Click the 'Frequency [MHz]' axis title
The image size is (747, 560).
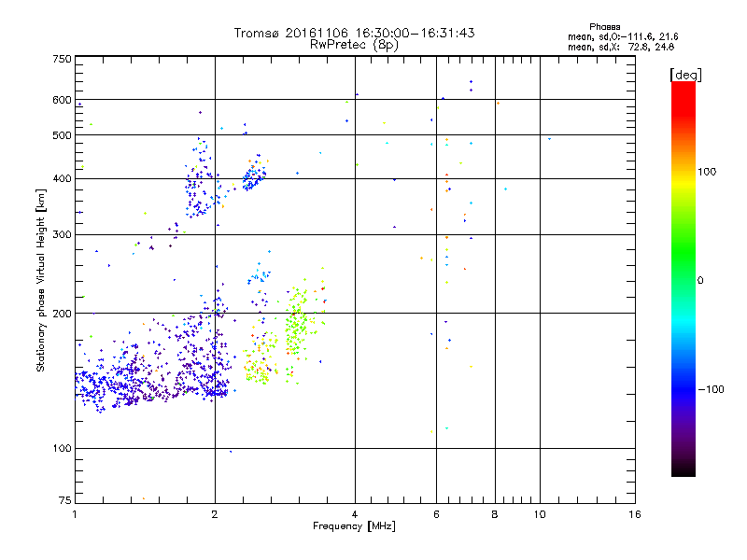point(354,526)
